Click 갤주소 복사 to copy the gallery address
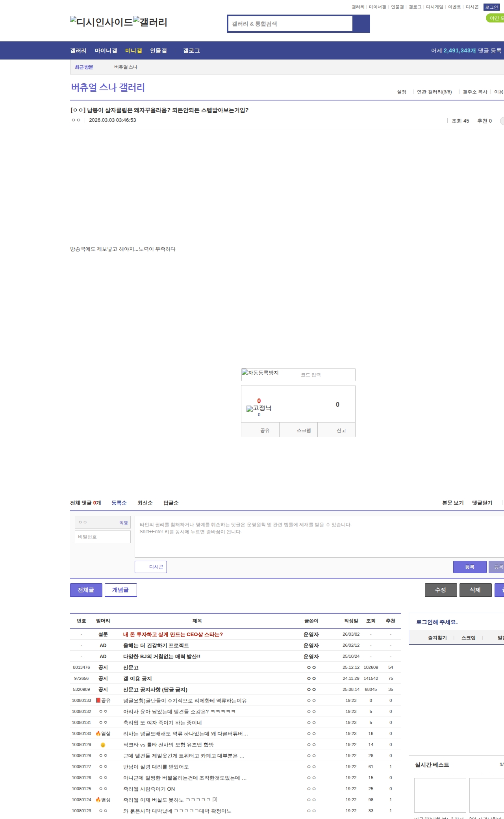 [x=475, y=92]
